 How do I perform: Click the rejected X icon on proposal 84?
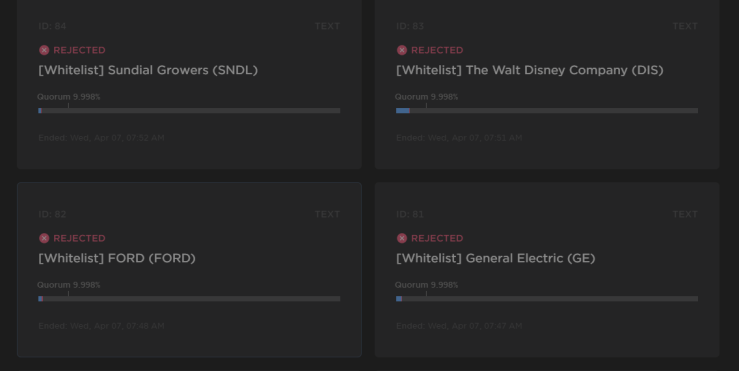pyautogui.click(x=44, y=50)
